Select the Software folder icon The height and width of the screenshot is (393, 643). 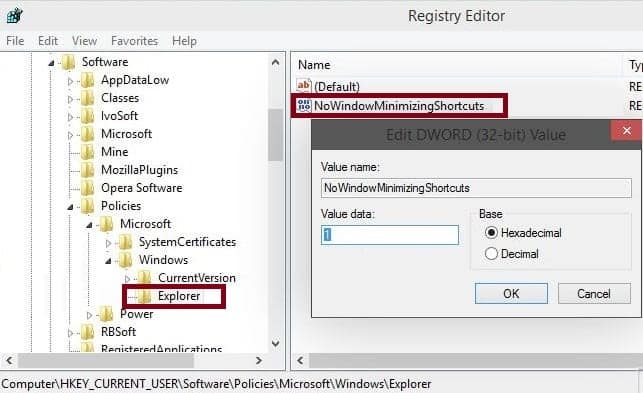(68, 62)
